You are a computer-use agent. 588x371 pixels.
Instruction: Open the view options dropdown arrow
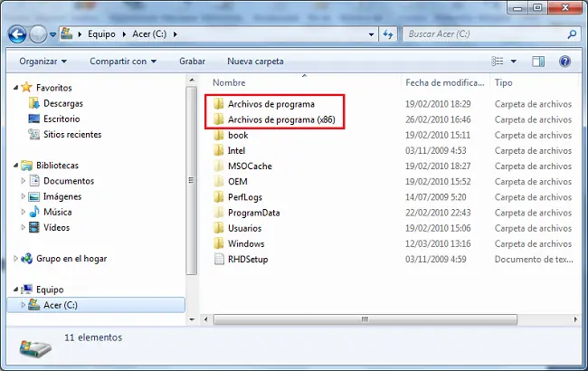pyautogui.click(x=514, y=62)
